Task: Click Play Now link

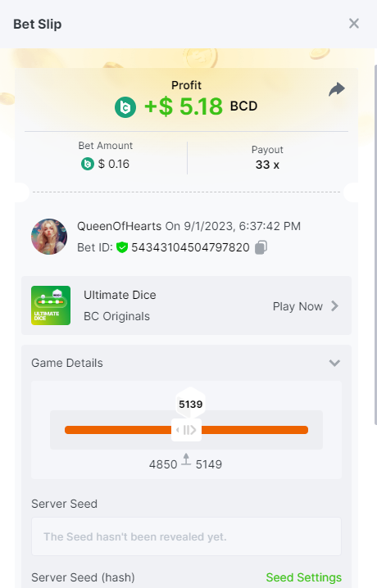Action: click(298, 306)
